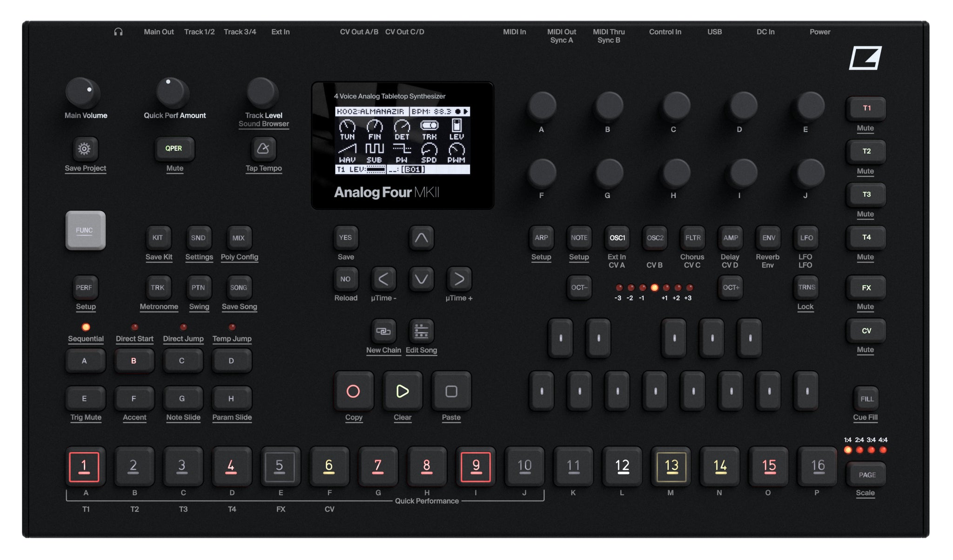Viewport: 953px width, 560px height.
Task: Hold the grey FUNC key
Action: pyautogui.click(x=85, y=230)
